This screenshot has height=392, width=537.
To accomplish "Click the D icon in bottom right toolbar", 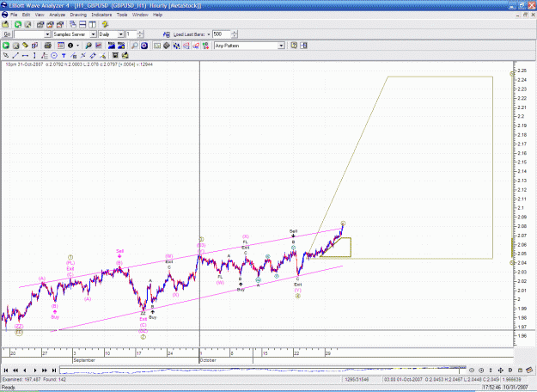I will [510, 370].
